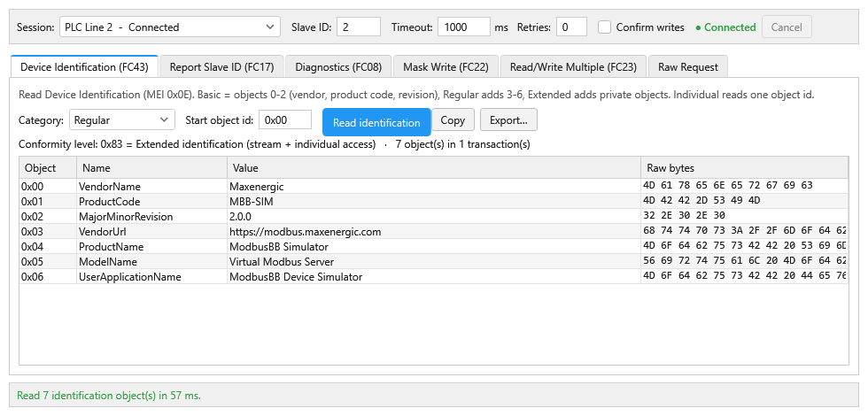
Task: Click the Read identification button
Action: coord(376,122)
